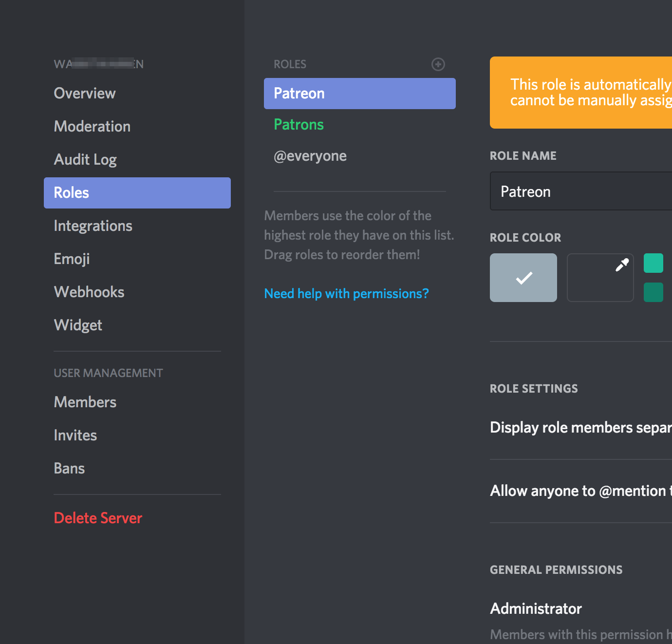Go to the Webhooks page
Viewport: 672px width, 644px height.
(89, 292)
